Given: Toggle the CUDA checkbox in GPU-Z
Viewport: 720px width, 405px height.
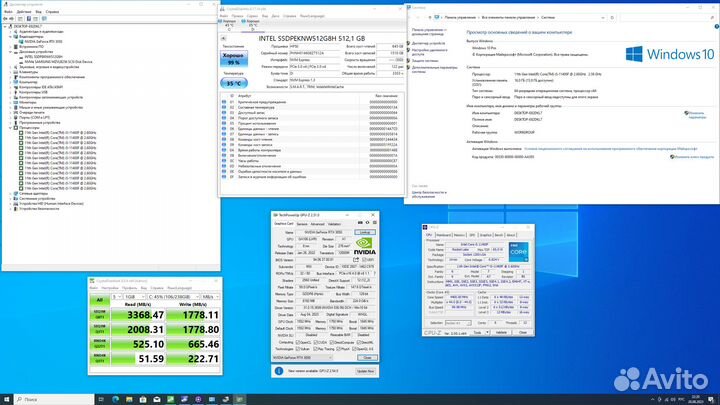Looking at the screenshot, I should pos(316,343).
